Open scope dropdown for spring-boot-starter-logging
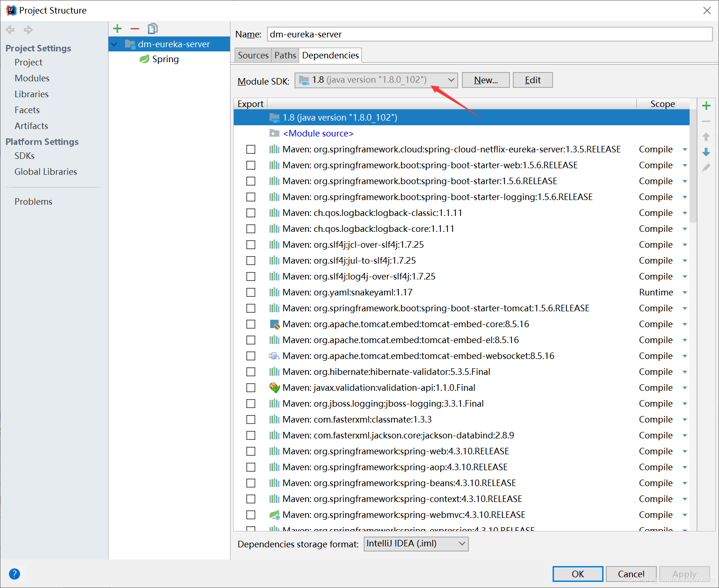Screen dimensions: 719x588 685,197
